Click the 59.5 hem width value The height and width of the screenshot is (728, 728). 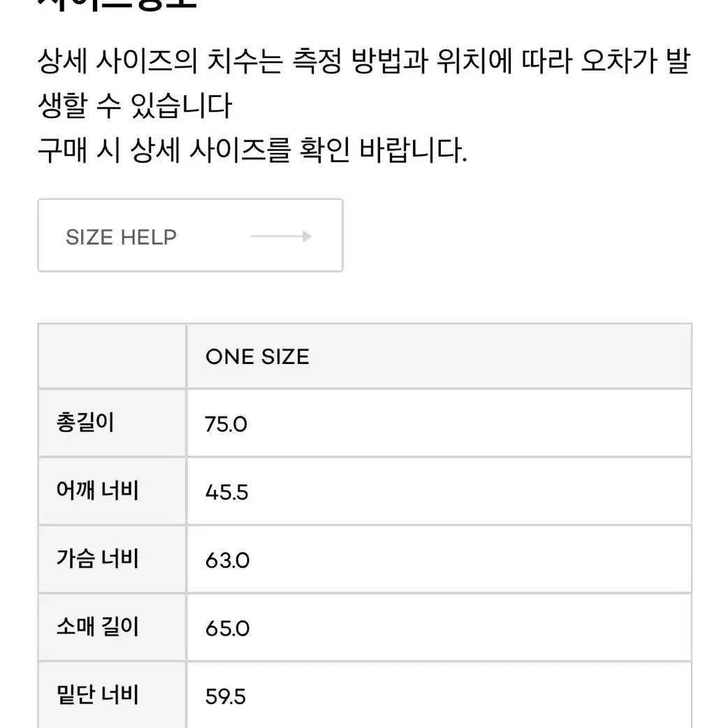click(225, 697)
